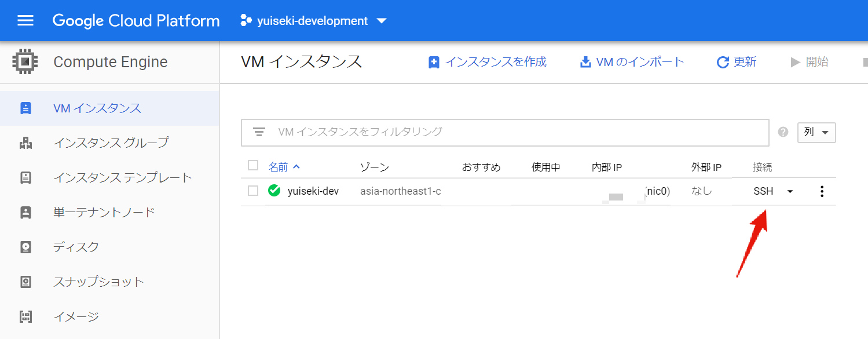
Task: Click the asia-northeast1-c zone cell
Action: (x=401, y=191)
